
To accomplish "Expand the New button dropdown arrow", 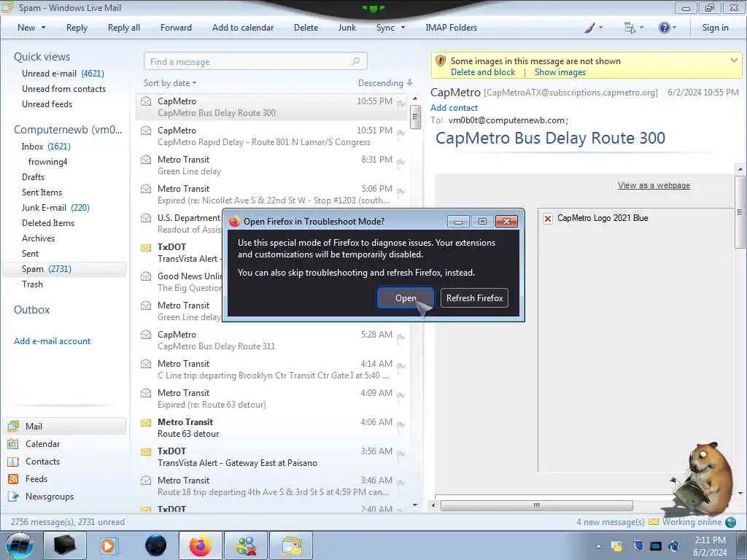I will click(43, 28).
